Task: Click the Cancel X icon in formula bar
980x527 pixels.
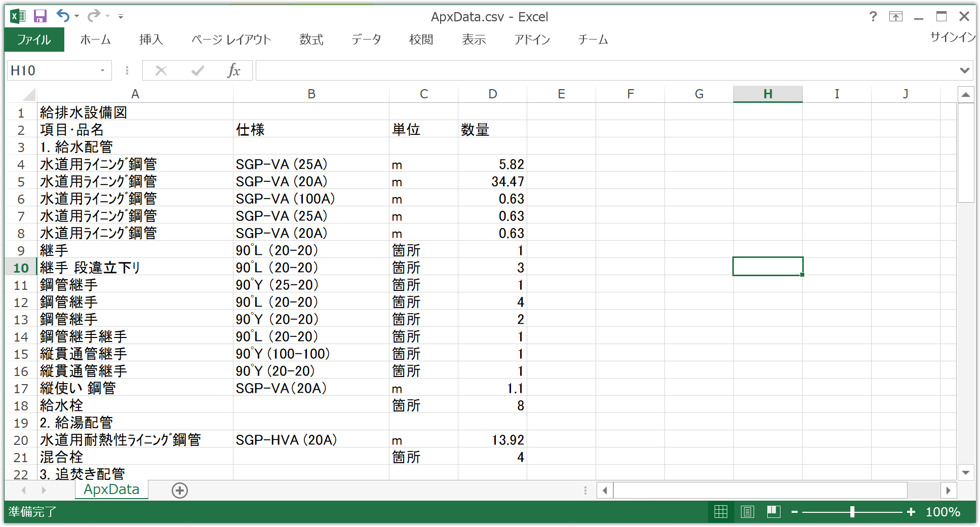Action: pos(161,70)
